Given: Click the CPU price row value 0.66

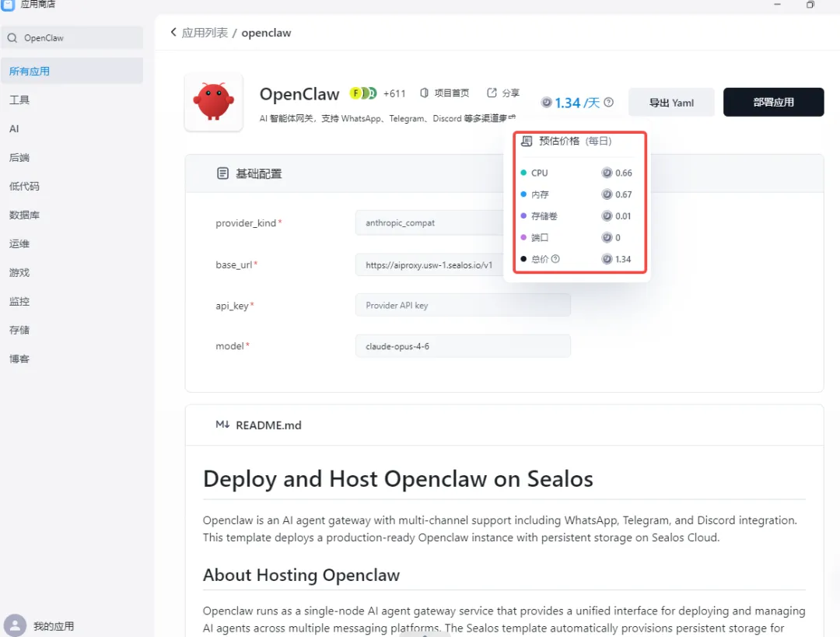Looking at the screenshot, I should 624,173.
